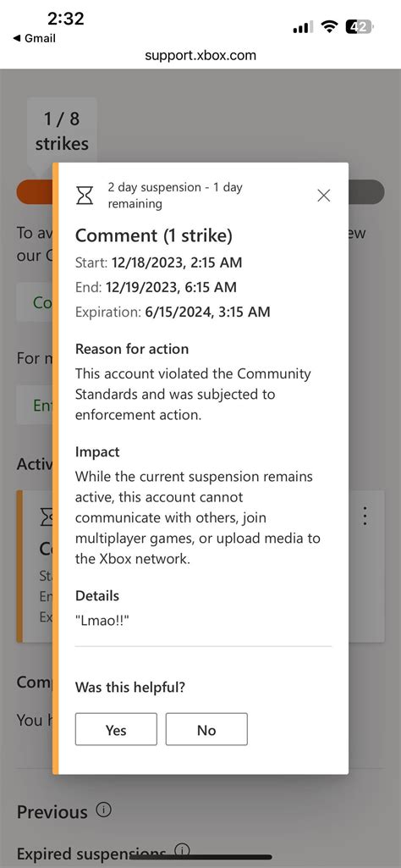Answer Yes to Was this helpful
The width and height of the screenshot is (401, 868).
coord(116,730)
